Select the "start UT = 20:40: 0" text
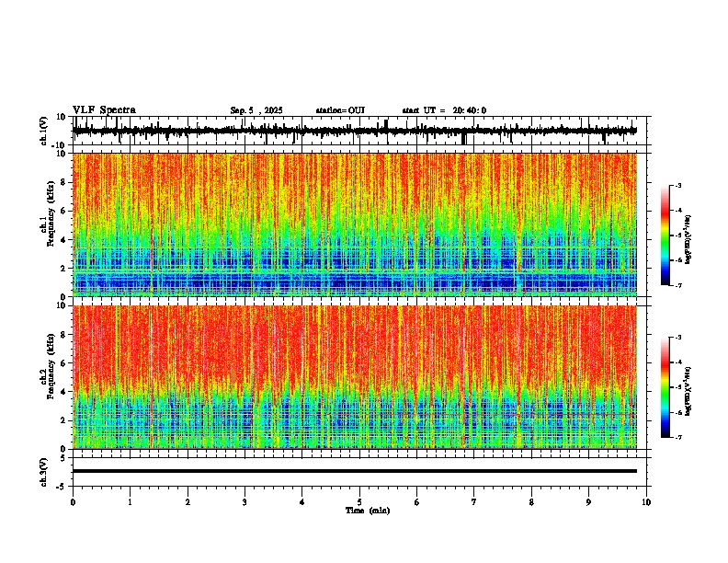This screenshot has width=728, height=563. 444,110
